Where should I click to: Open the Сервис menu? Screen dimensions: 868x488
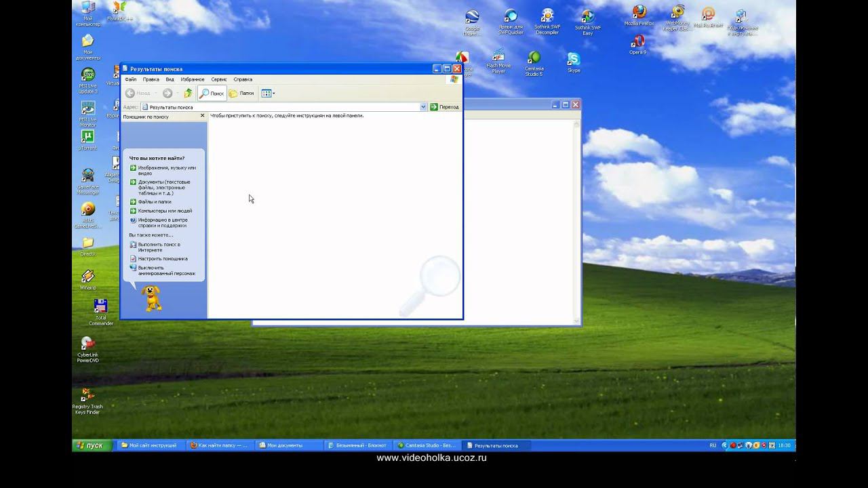(218, 79)
